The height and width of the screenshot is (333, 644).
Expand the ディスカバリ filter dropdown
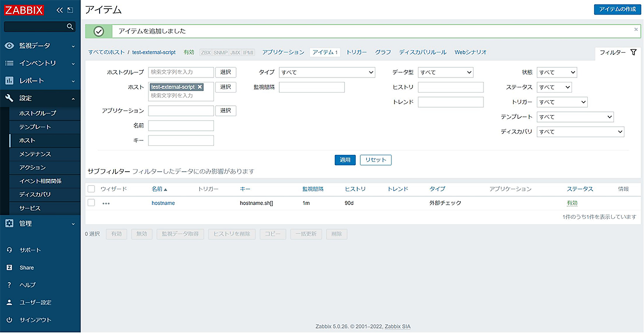click(x=580, y=131)
